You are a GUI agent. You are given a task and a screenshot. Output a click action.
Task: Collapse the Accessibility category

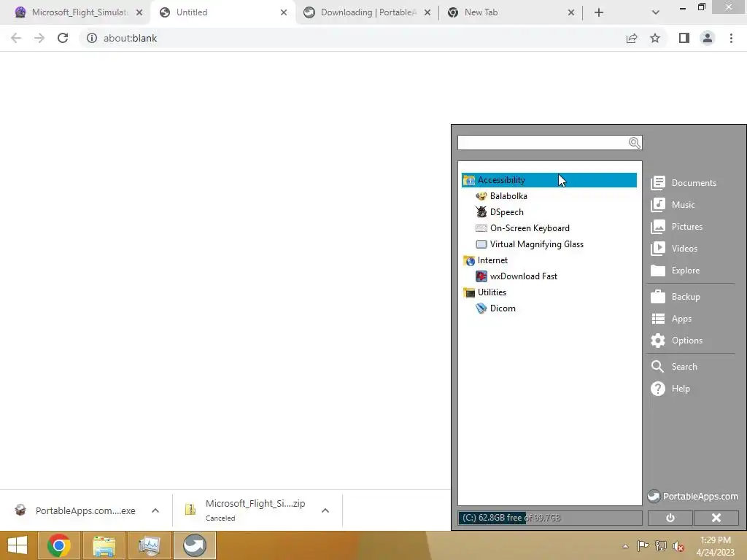tap(549, 180)
